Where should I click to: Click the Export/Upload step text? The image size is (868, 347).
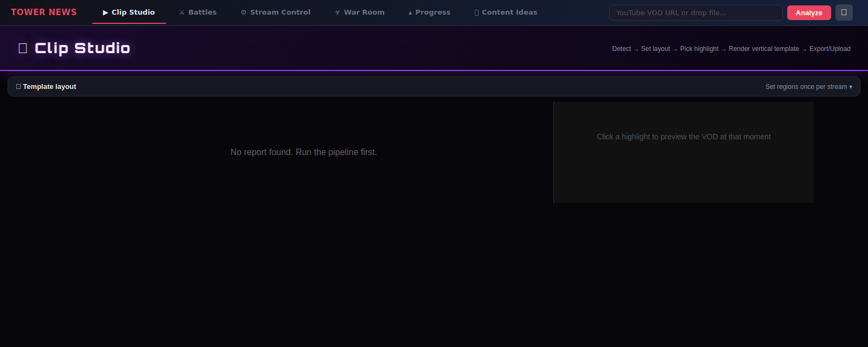(830, 49)
